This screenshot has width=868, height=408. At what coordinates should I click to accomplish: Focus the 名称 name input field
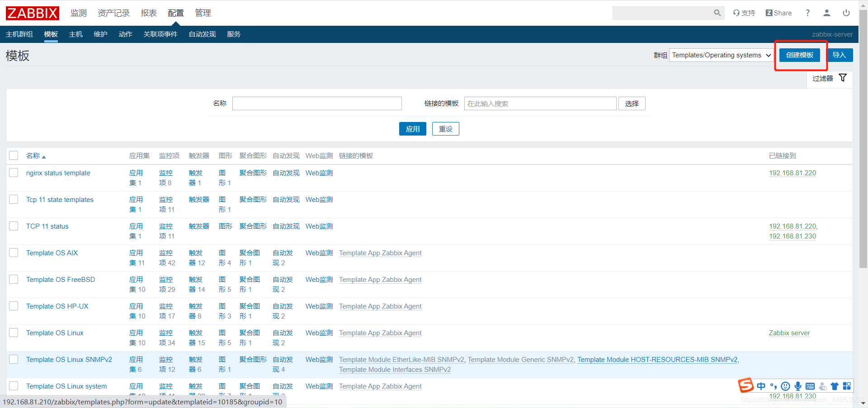pyautogui.click(x=317, y=103)
